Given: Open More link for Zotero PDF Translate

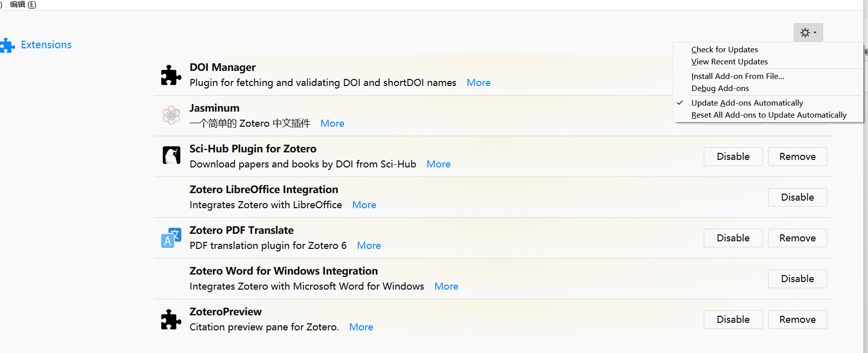Looking at the screenshot, I should point(369,245).
